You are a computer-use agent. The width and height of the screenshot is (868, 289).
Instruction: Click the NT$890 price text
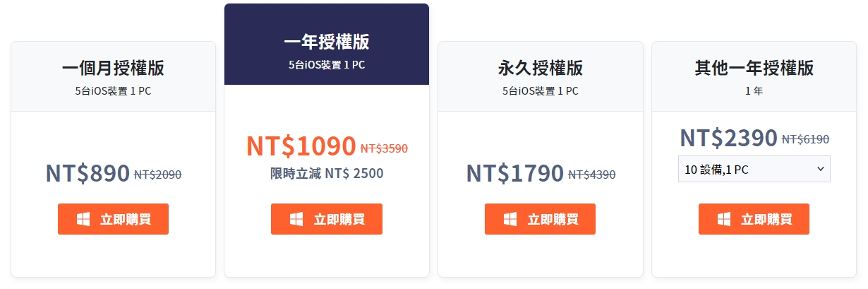pyautogui.click(x=88, y=173)
